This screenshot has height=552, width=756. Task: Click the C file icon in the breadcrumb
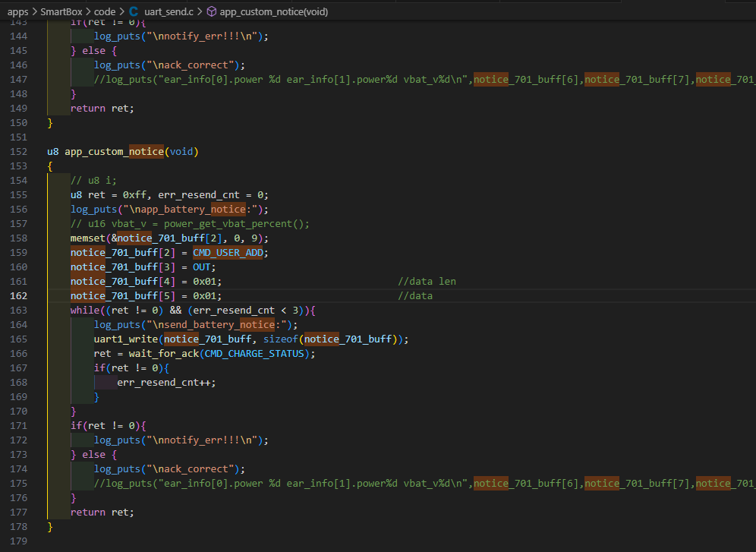pos(134,11)
